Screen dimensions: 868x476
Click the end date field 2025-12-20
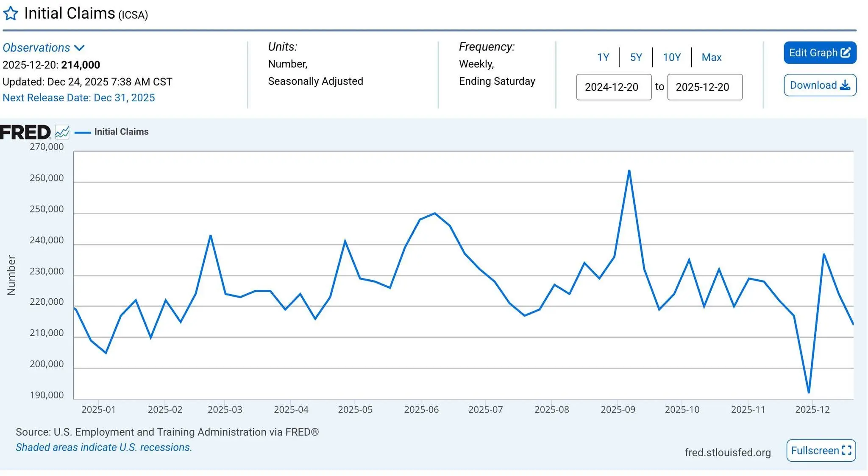[704, 87]
